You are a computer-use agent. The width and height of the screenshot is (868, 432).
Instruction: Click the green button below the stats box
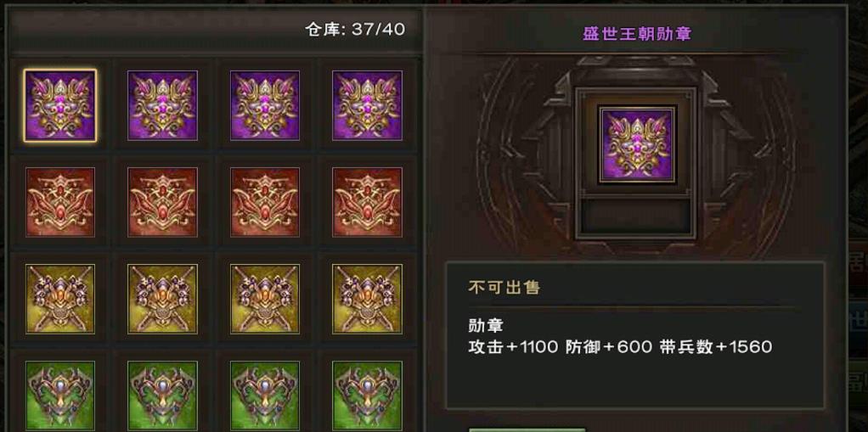tap(527, 429)
